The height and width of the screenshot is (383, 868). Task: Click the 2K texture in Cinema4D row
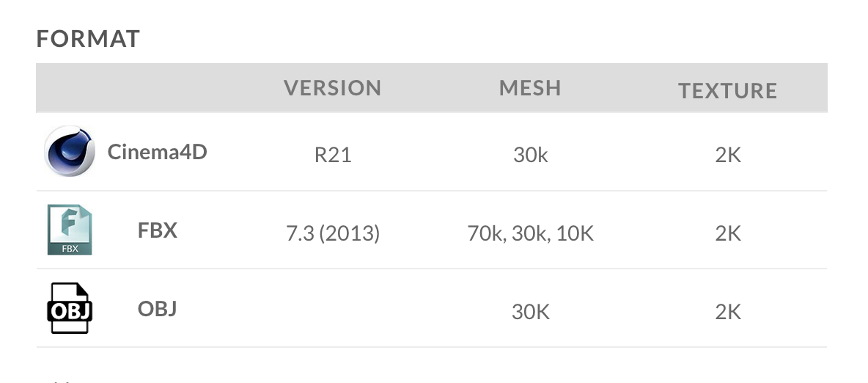[727, 156]
